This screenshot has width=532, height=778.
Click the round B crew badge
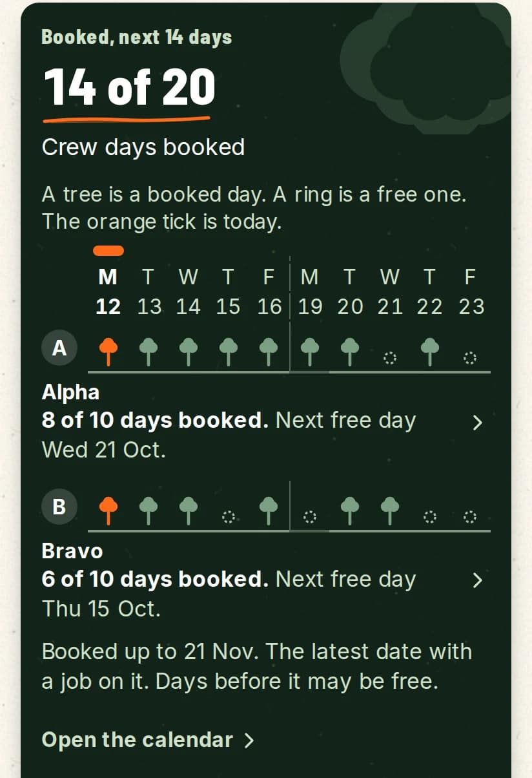pos(59,507)
